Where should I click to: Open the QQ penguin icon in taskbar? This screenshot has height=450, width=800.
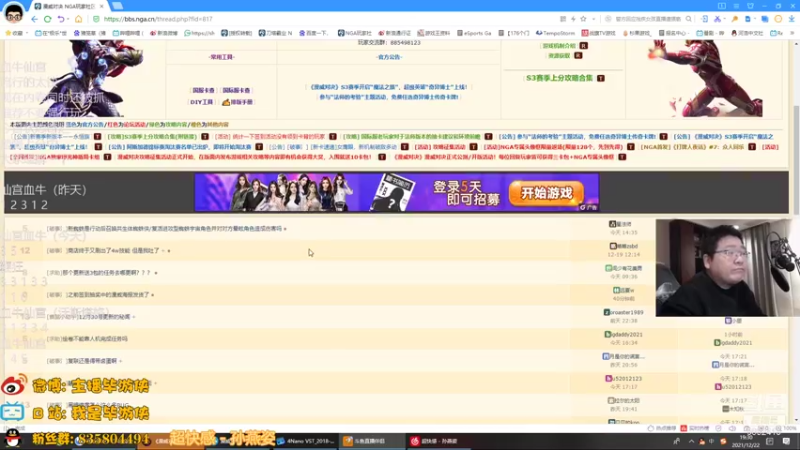coord(12,438)
